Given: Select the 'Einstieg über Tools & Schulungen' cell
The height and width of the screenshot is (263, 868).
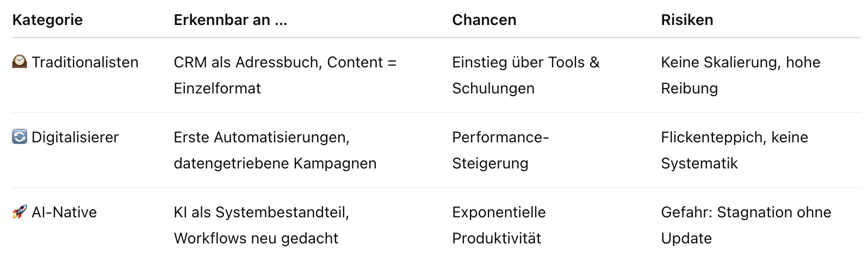Looking at the screenshot, I should click(526, 75).
